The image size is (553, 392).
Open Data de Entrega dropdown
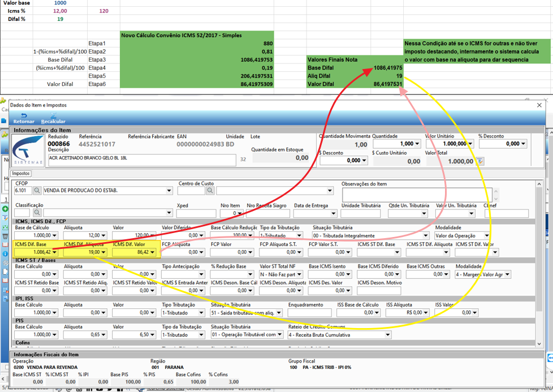pyautogui.click(x=333, y=213)
